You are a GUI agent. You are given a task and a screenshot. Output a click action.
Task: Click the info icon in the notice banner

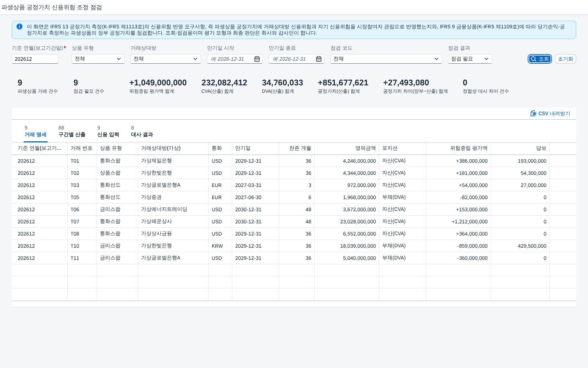19,26
